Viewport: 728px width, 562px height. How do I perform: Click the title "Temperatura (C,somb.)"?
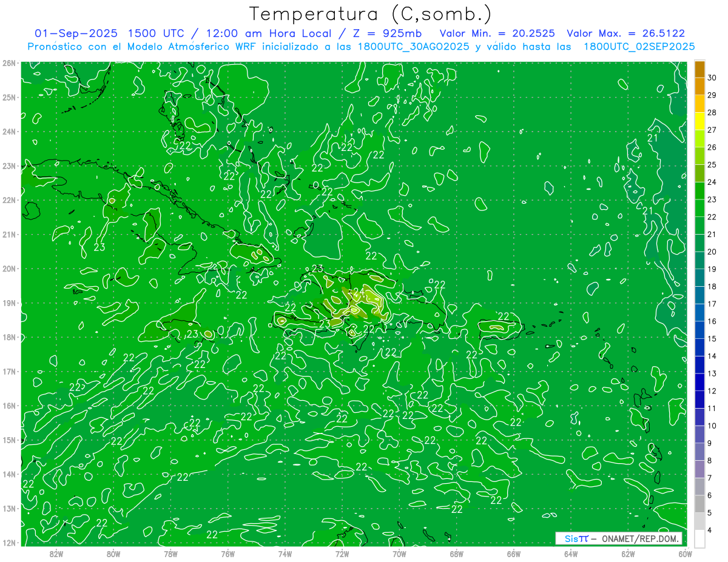point(371,14)
